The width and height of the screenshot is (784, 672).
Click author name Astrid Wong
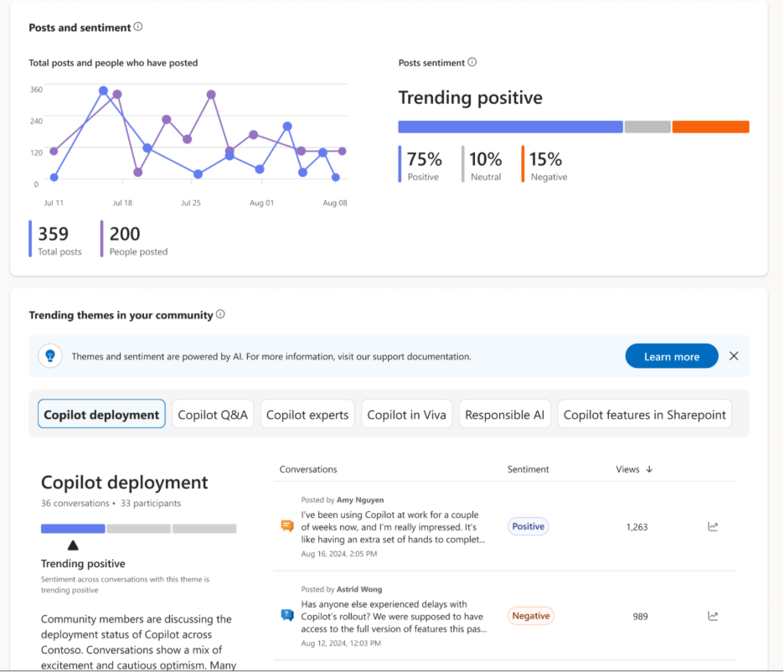point(359,589)
